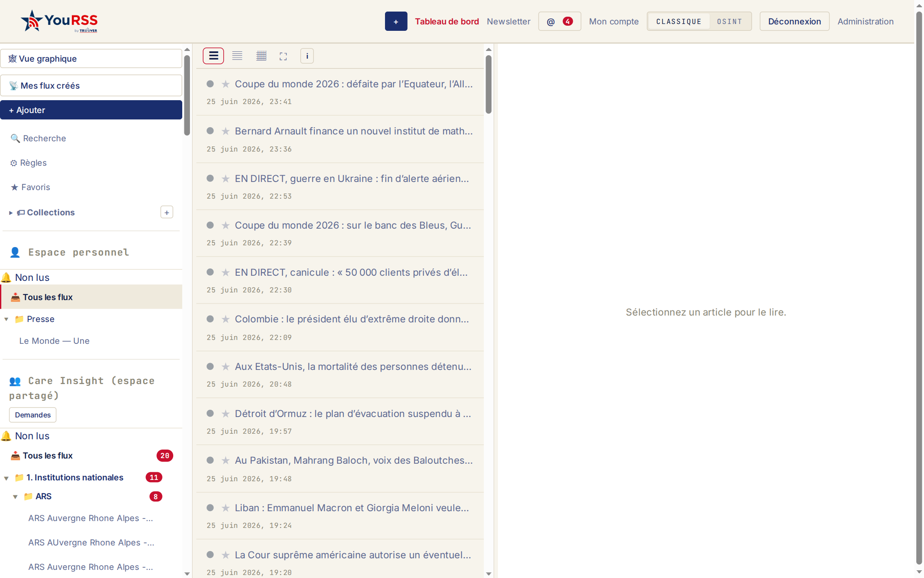
Task: Toggle read dot on Détroit d'Ormuz article
Action: [210, 413]
